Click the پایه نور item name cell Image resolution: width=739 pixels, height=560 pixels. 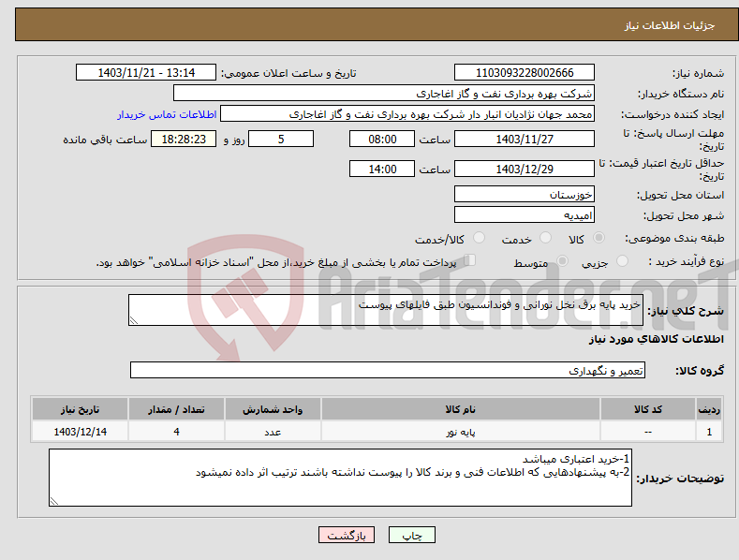pos(461,432)
